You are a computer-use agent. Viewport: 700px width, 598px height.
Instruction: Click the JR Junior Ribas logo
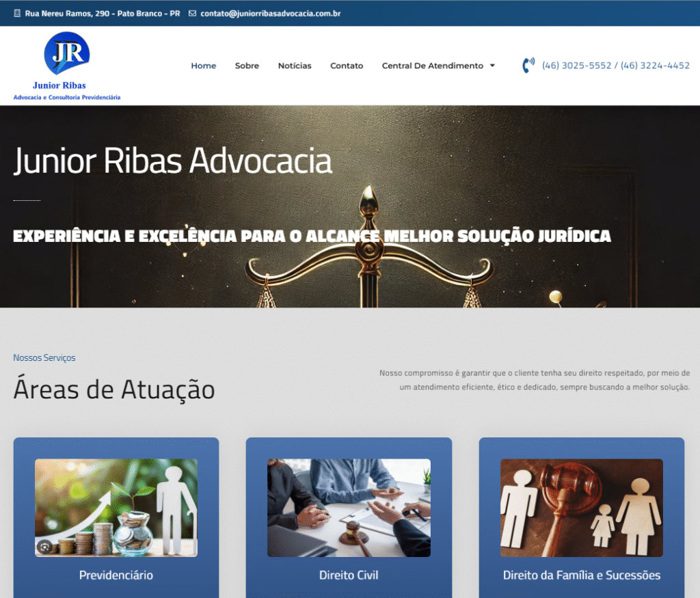click(67, 66)
